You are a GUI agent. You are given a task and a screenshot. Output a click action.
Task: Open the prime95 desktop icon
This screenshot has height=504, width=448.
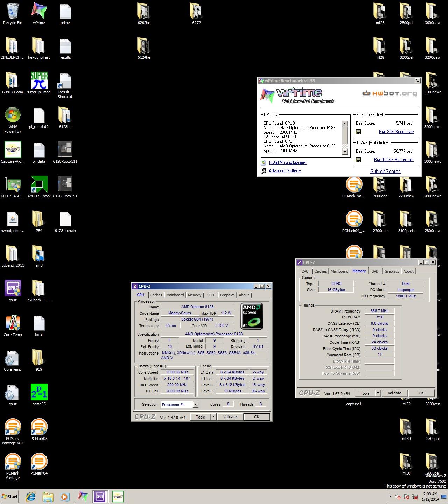(39, 395)
